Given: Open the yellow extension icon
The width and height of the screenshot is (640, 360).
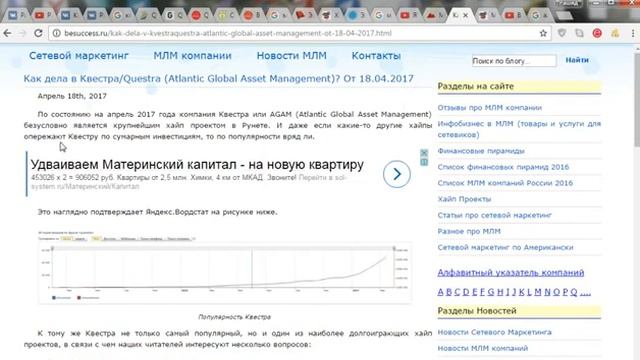Looking at the screenshot, I should pyautogui.click(x=615, y=33).
